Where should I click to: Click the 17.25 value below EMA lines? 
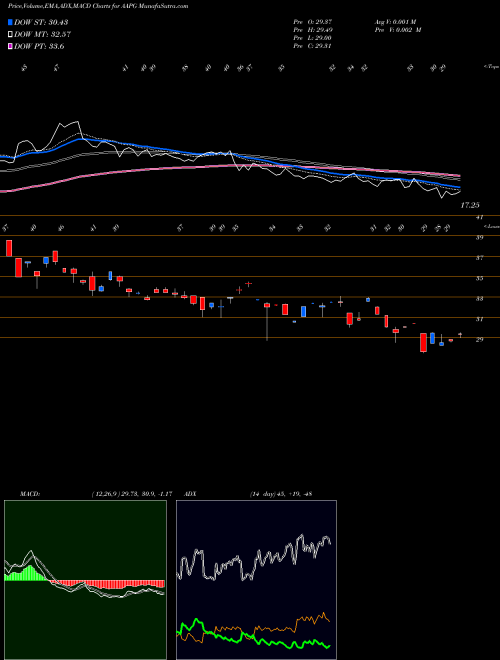click(470, 205)
